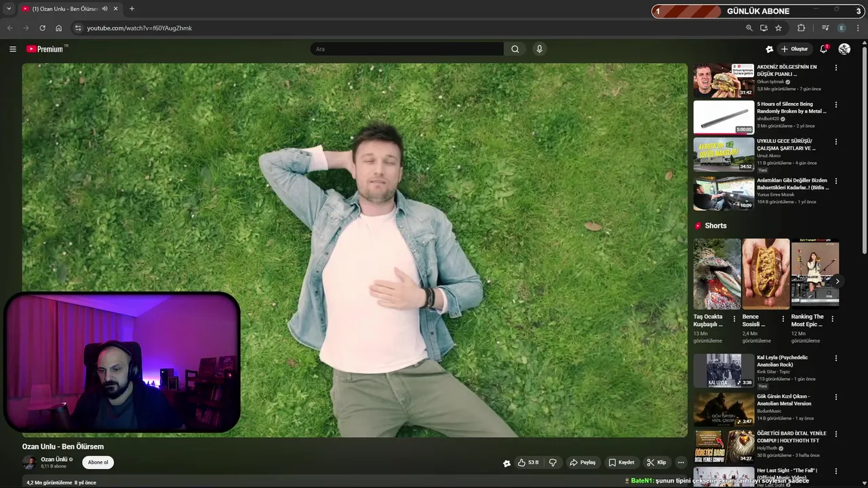Open 5 Hours of Silence thumbnail
Screen dimensions: 868x488
[x=724, y=118]
